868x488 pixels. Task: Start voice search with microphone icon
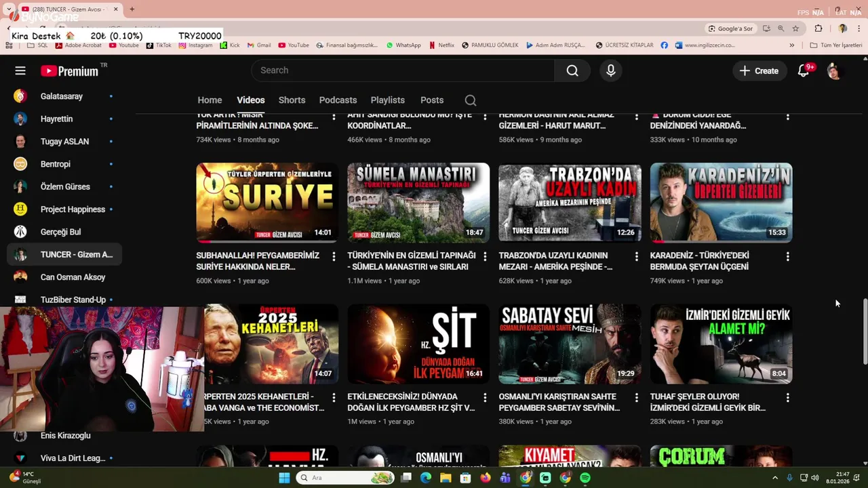[611, 70]
